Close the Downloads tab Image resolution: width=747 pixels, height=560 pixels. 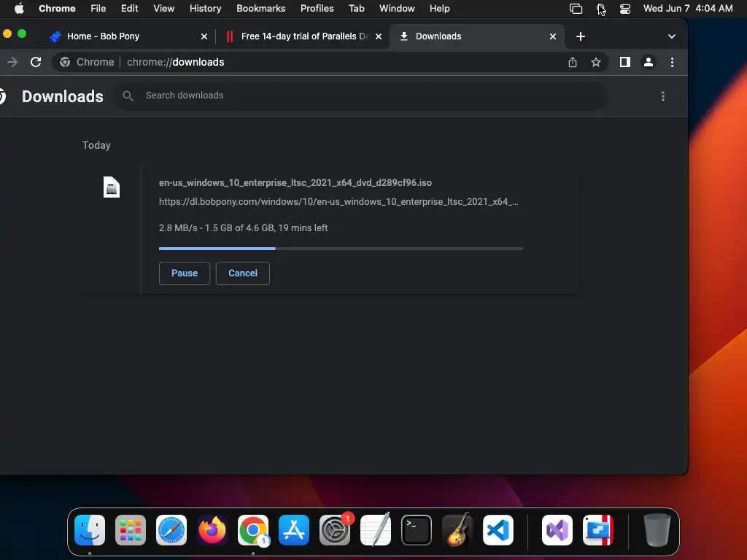tap(553, 36)
